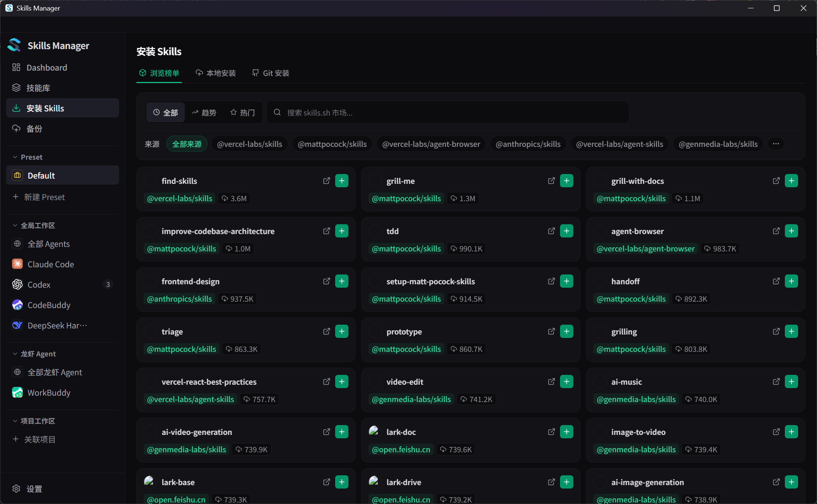
Task: Filter by @genmedia-labs/skills source chip
Action: (x=718, y=144)
